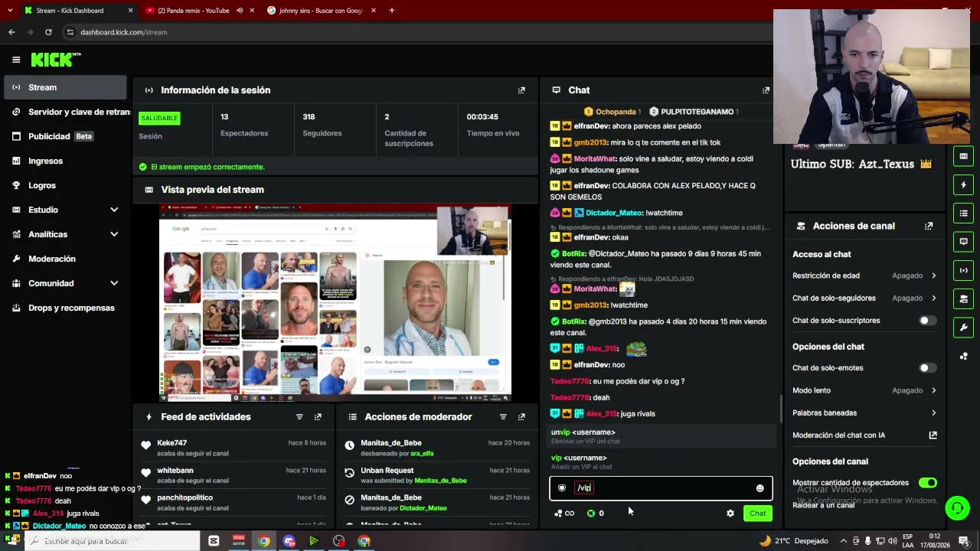Expand the Analíticas sidebar section
This screenshot has height=551, width=980.
coord(114,234)
